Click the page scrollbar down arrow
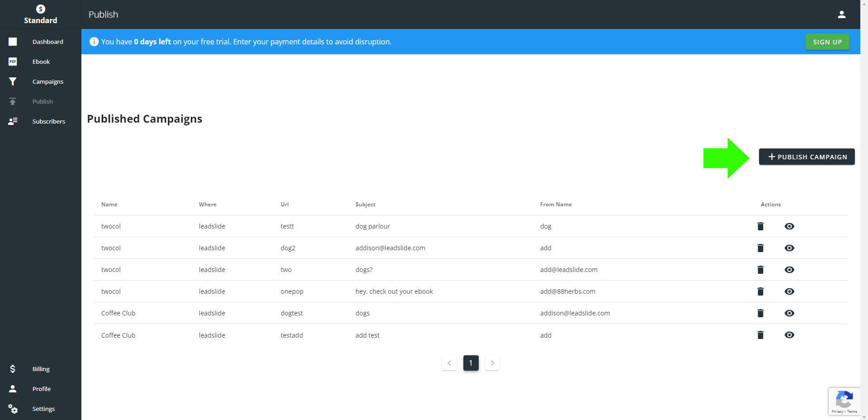868x420 pixels. [x=864, y=417]
